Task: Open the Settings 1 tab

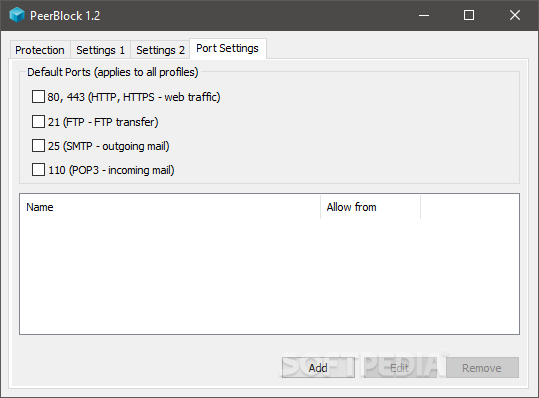Action: point(100,50)
